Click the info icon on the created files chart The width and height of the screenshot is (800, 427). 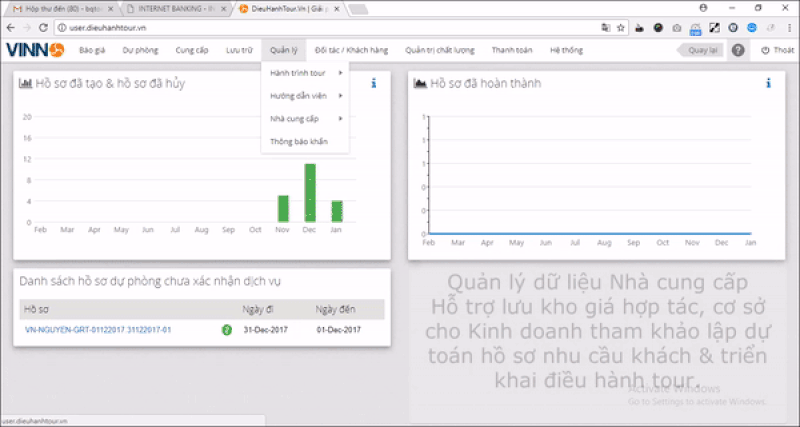(x=373, y=84)
